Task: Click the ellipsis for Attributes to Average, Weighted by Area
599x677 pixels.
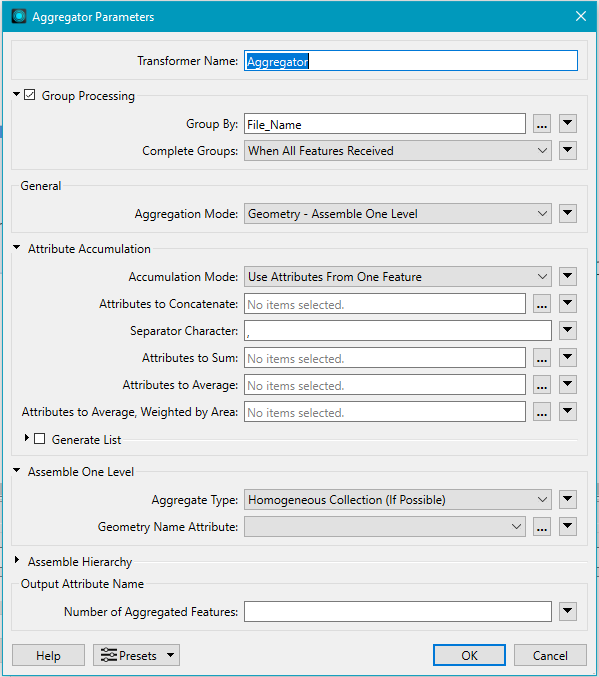Action: pos(542,412)
